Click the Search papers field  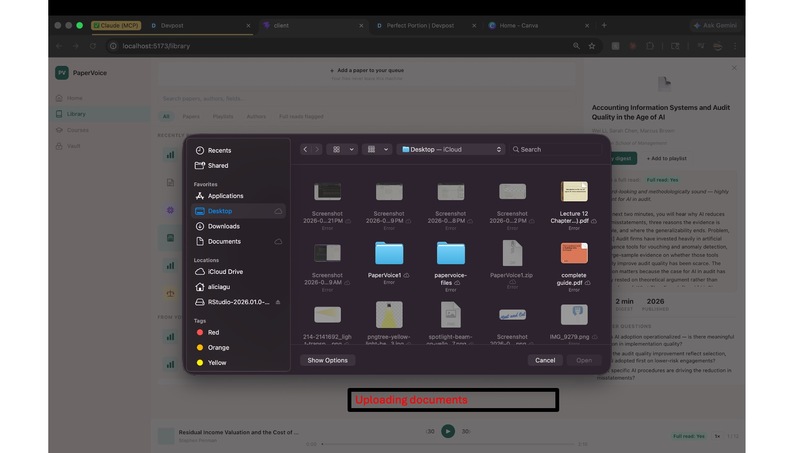pos(366,98)
